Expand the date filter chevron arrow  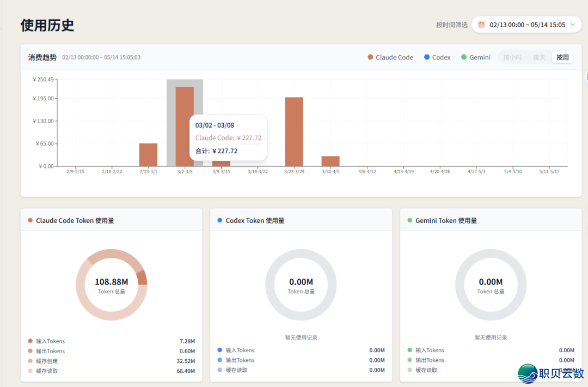(x=573, y=25)
